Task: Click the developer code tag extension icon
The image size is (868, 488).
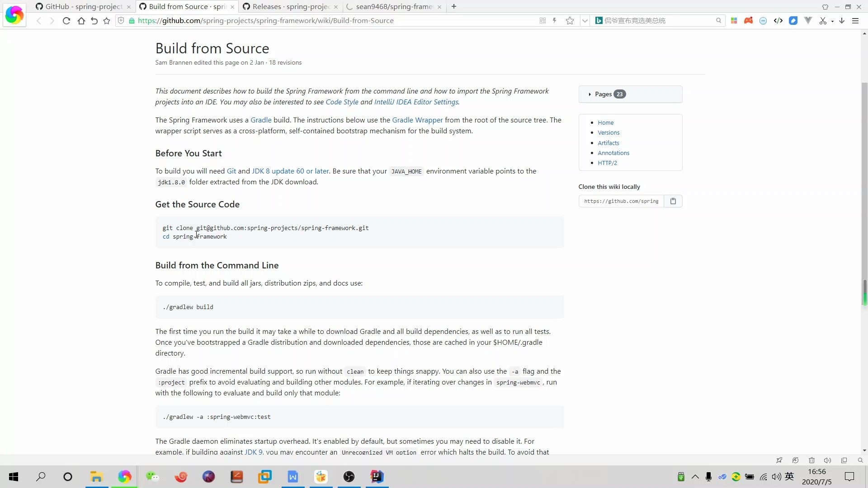Action: click(778, 21)
